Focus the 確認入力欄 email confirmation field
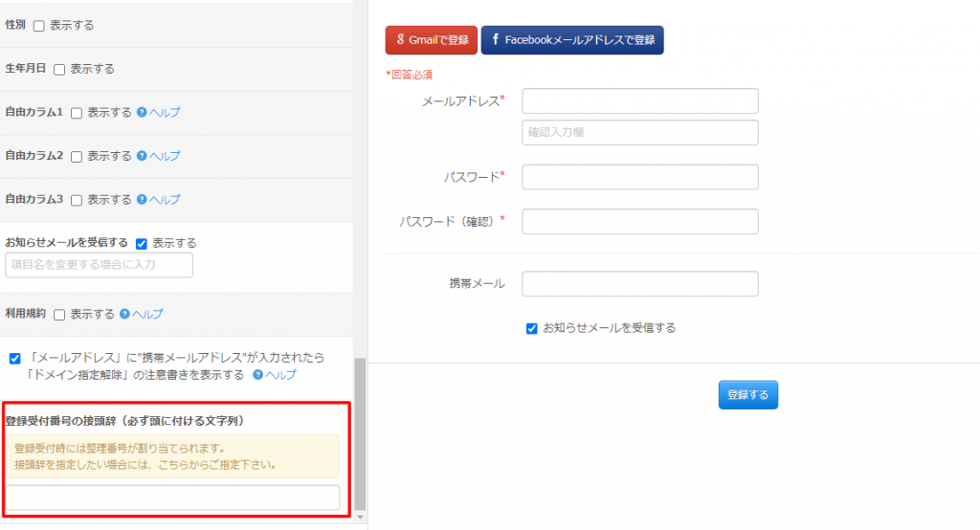This screenshot has width=980, height=530. 640,132
